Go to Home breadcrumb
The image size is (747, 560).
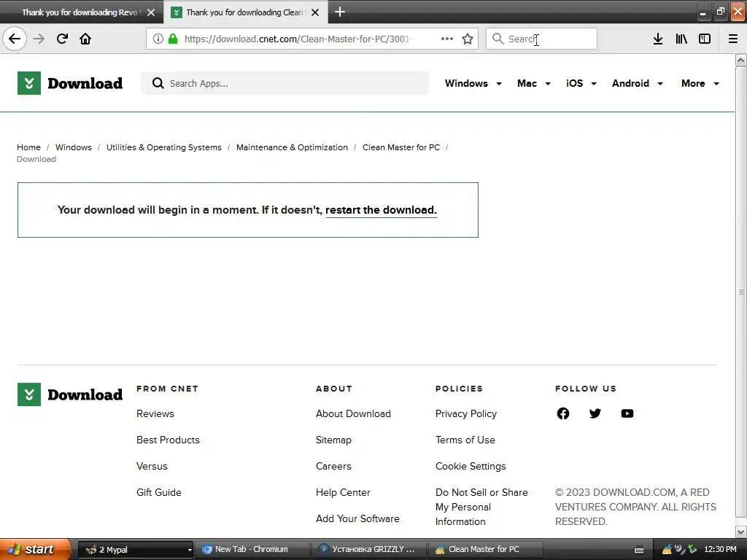coord(28,147)
